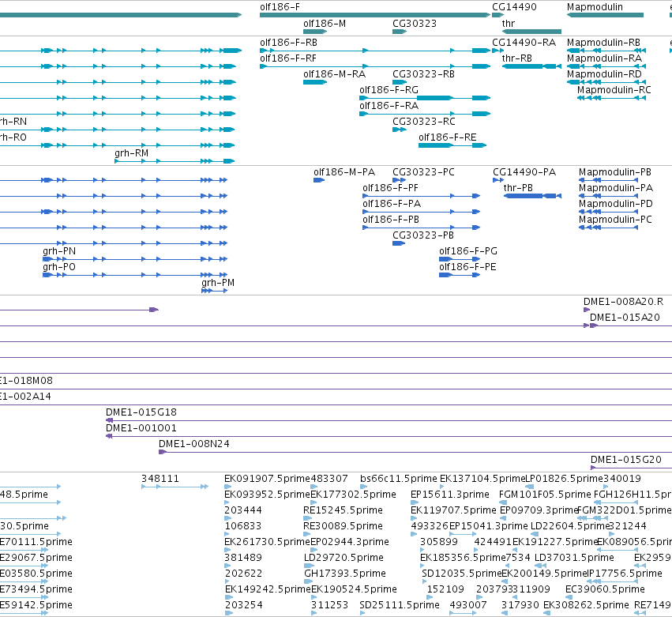Viewport: 672px width, 617px height.
Task: Select the olf186-F gene label
Action: coord(280,7)
